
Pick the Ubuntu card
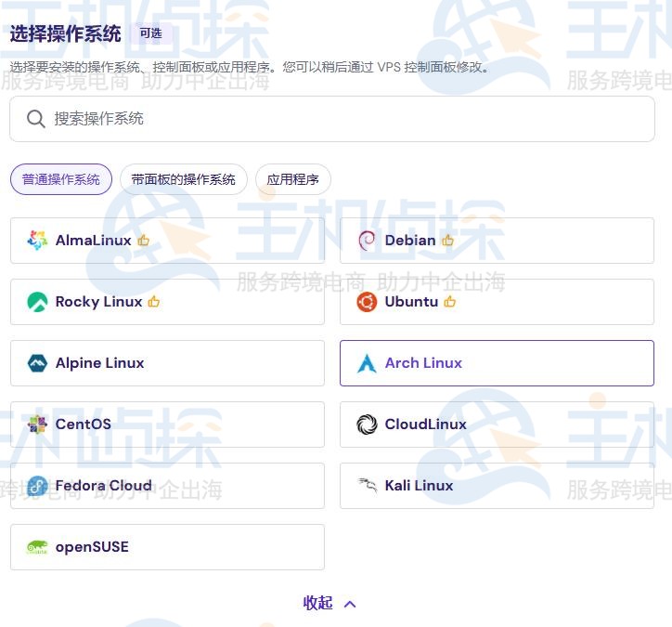click(497, 302)
